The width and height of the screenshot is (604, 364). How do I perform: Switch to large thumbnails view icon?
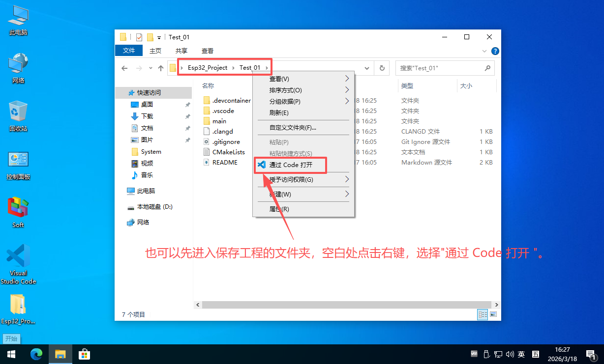493,314
